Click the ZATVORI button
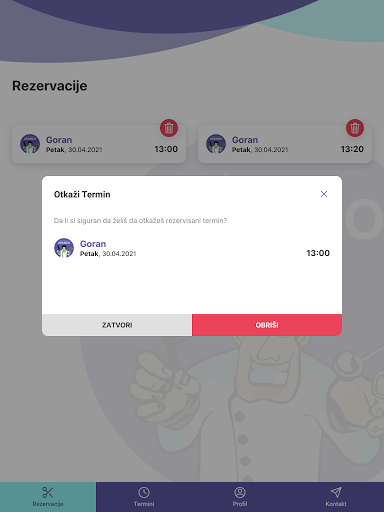The height and width of the screenshot is (512, 384). [x=117, y=325]
